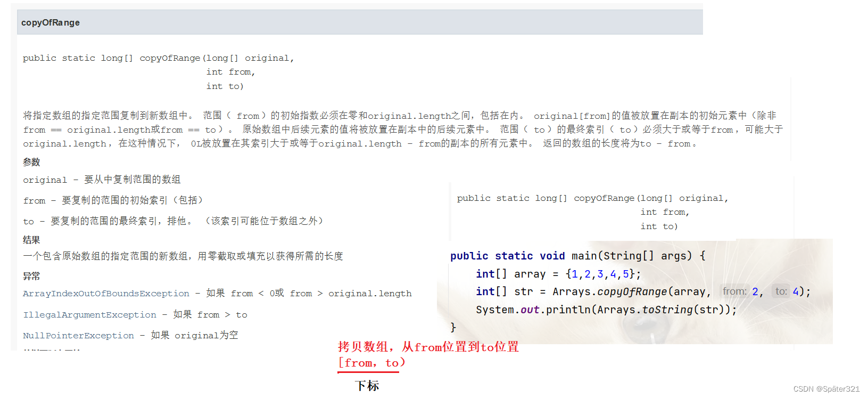Select the 'original - 要从中复制范围的数组' line

[x=102, y=180]
